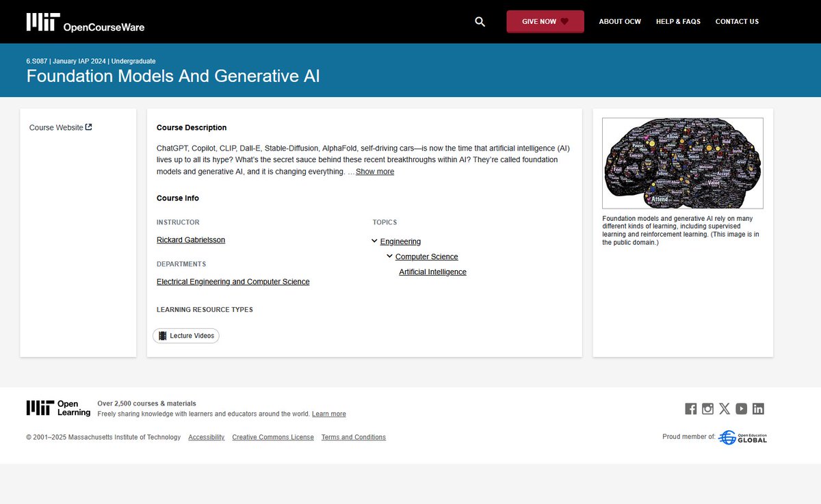Open instructor Rickard Gabrielsson's page
821x504 pixels.
(x=190, y=239)
